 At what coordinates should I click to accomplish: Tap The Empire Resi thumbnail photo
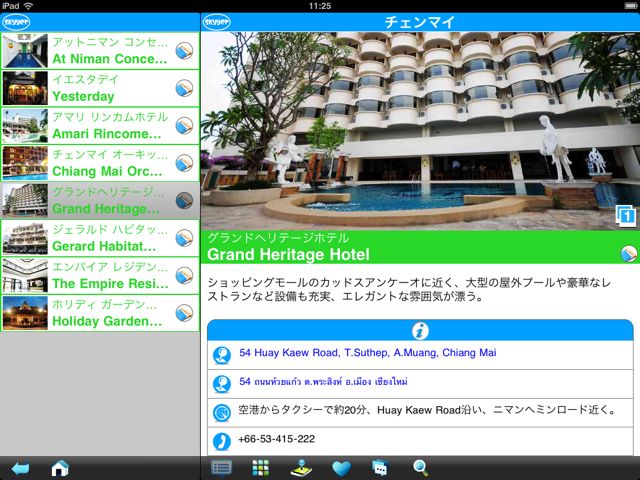coord(25,276)
